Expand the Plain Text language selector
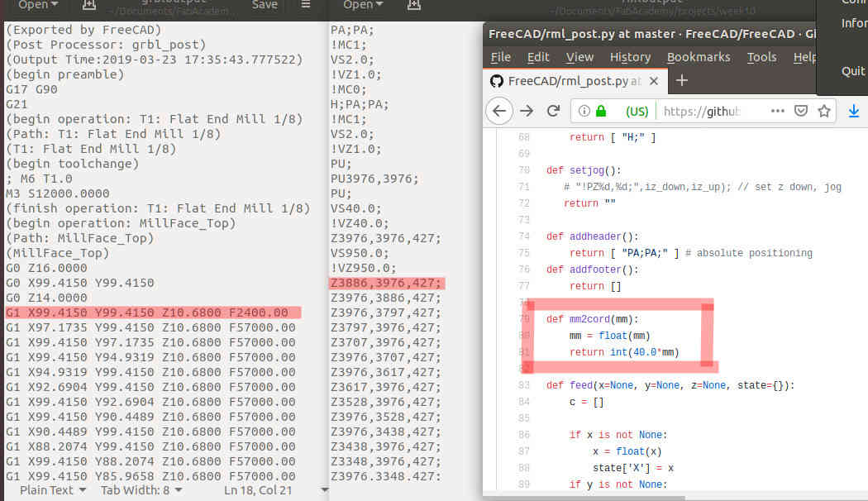The height and width of the screenshot is (501, 868). 53,490
